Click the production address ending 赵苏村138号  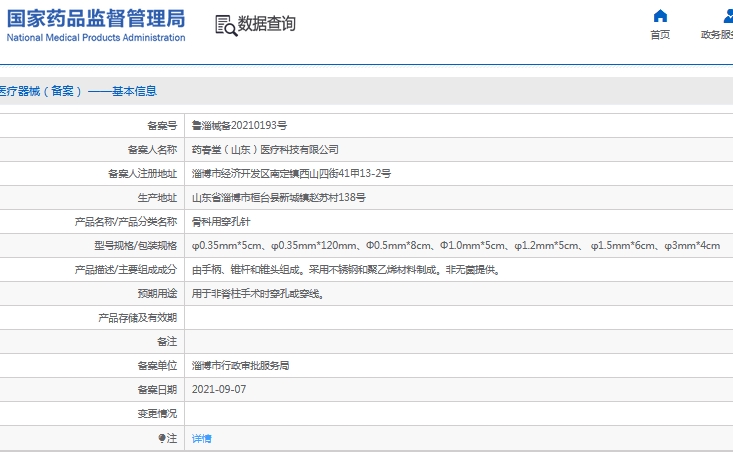279,198
